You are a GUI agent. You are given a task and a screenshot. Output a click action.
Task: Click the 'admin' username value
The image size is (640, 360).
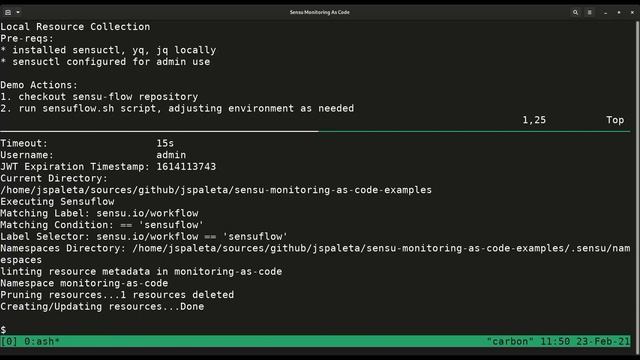(x=171, y=155)
